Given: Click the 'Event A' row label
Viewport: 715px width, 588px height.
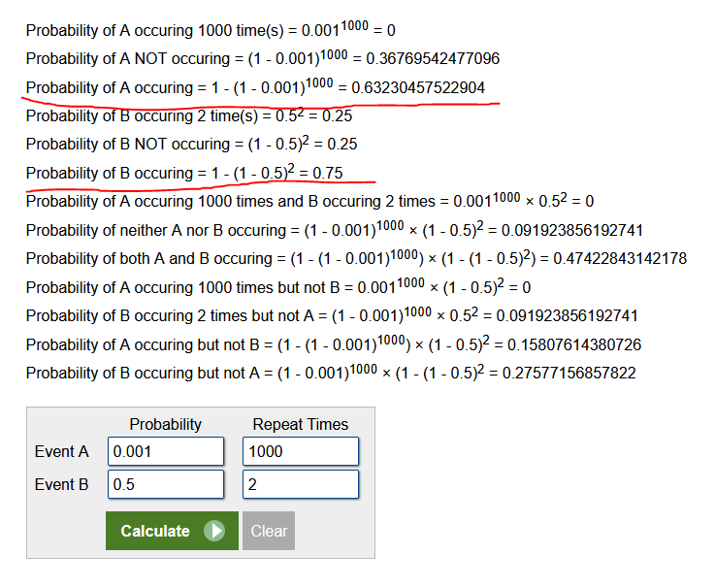Looking at the screenshot, I should click(x=61, y=451).
